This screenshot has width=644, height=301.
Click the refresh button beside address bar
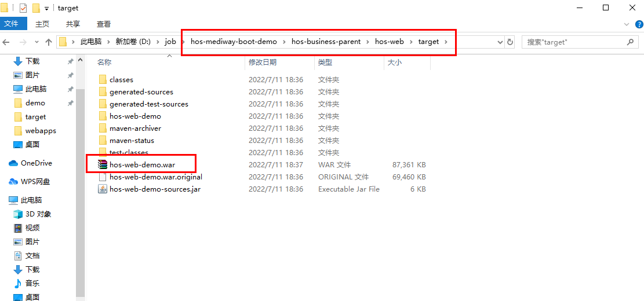point(510,42)
